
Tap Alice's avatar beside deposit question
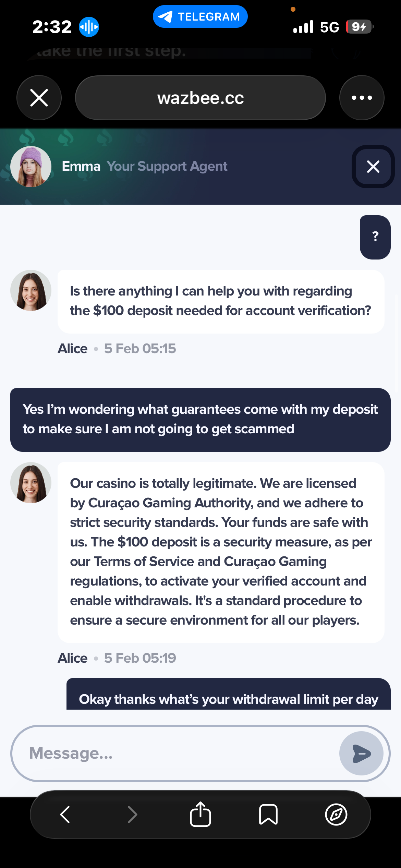pyautogui.click(x=31, y=290)
